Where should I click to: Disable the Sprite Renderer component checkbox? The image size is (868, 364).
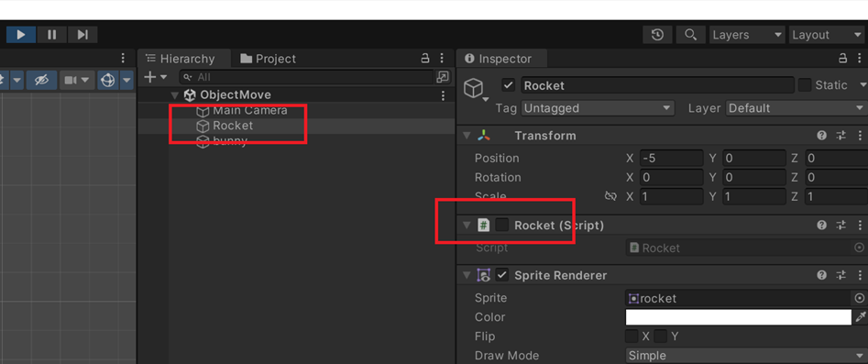(502, 275)
